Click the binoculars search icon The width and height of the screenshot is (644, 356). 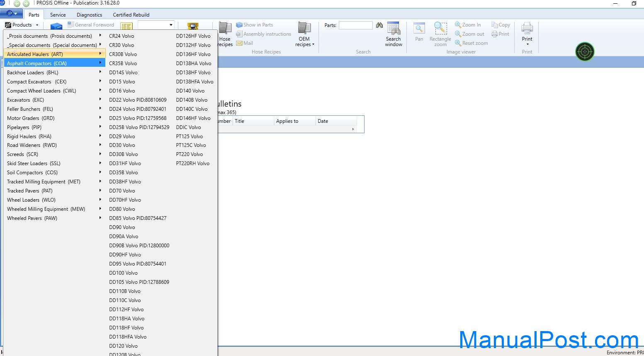(379, 25)
